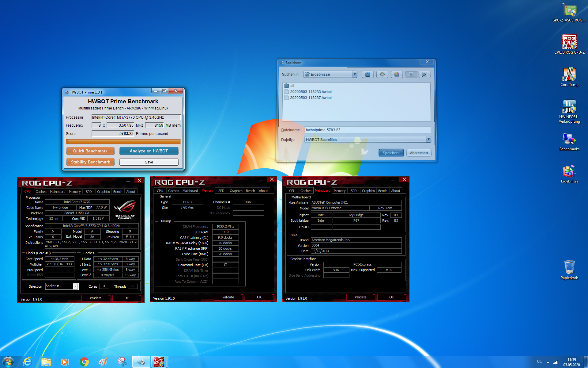This screenshot has width=588, height=368.
Task: Click Analyze on HWBOT button
Action: tap(149, 151)
